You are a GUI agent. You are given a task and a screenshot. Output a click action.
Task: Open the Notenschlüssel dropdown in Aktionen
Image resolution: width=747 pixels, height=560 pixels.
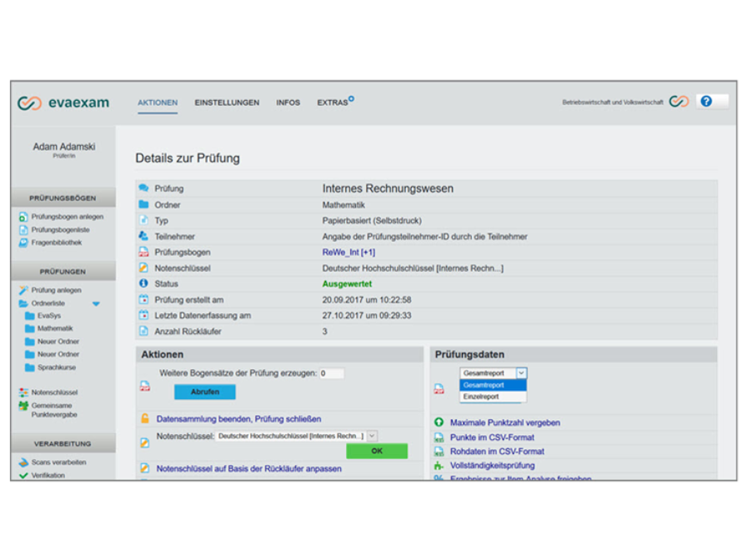(372, 436)
